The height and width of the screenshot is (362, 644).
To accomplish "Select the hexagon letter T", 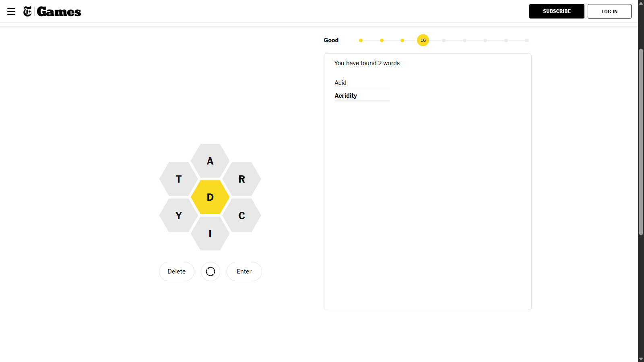I will [179, 179].
